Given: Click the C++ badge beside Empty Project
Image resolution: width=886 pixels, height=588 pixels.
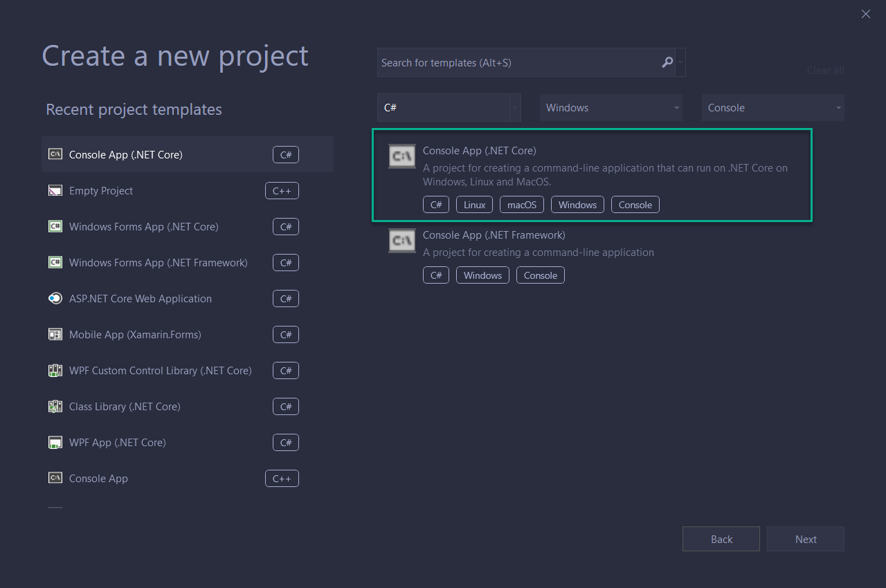Looking at the screenshot, I should pyautogui.click(x=282, y=190).
